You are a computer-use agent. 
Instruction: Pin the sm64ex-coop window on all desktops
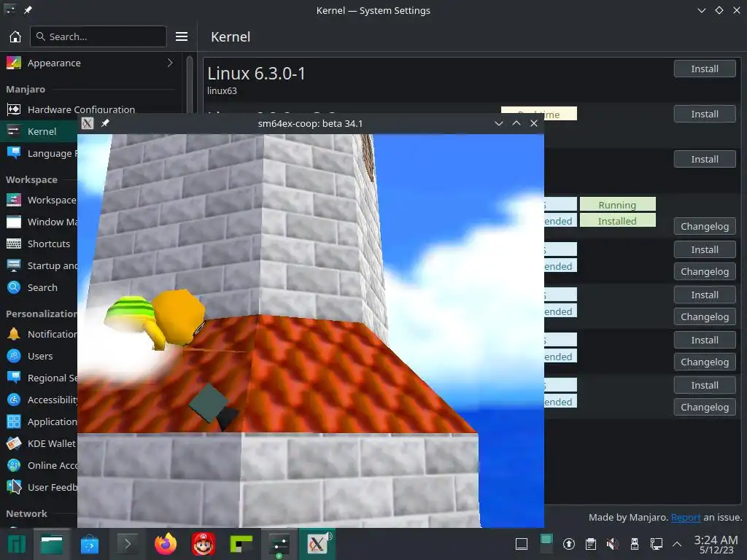pos(105,123)
